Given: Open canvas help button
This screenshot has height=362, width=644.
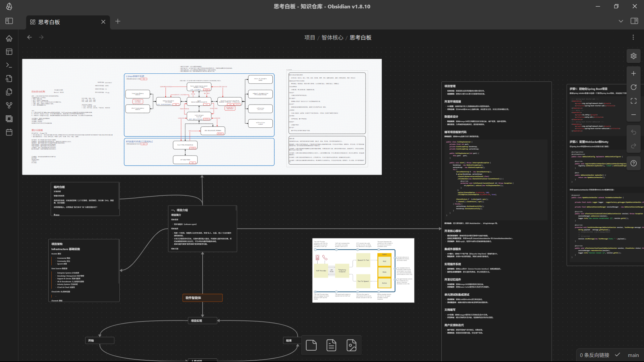Looking at the screenshot, I should (x=633, y=163).
